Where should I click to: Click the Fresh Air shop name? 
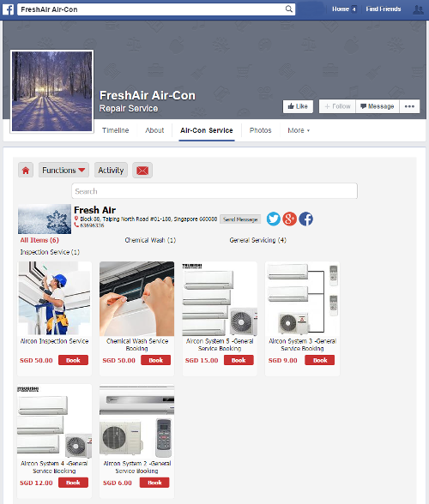click(95, 210)
